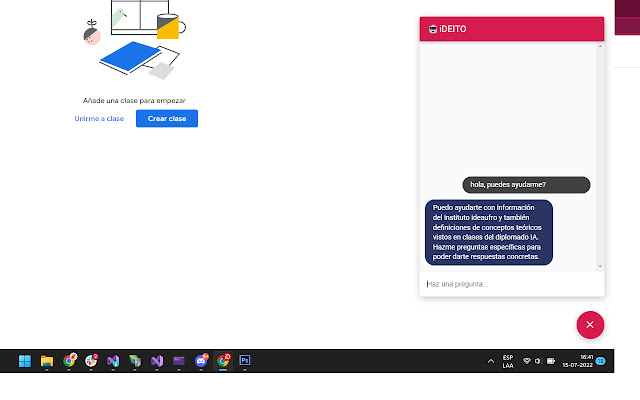Click the battery icon in system tray
640x400 pixels.
pyautogui.click(x=551, y=361)
